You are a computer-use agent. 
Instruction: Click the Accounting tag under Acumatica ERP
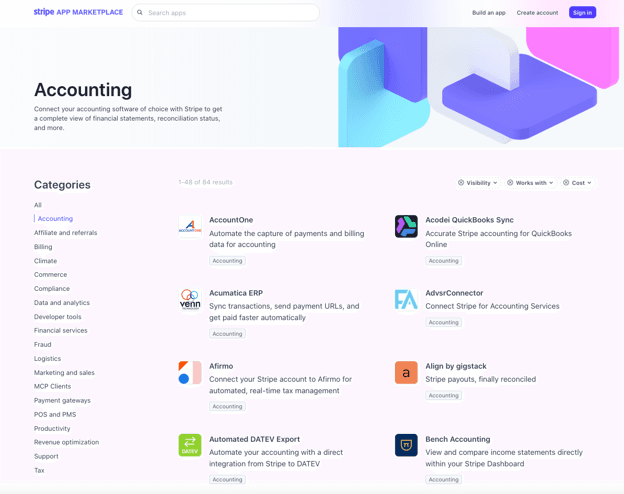[227, 334]
